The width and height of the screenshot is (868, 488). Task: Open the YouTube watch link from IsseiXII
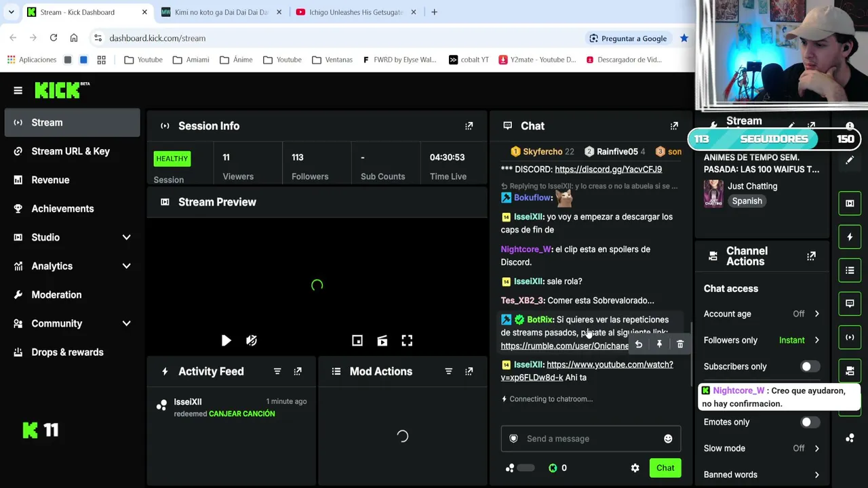point(587,371)
